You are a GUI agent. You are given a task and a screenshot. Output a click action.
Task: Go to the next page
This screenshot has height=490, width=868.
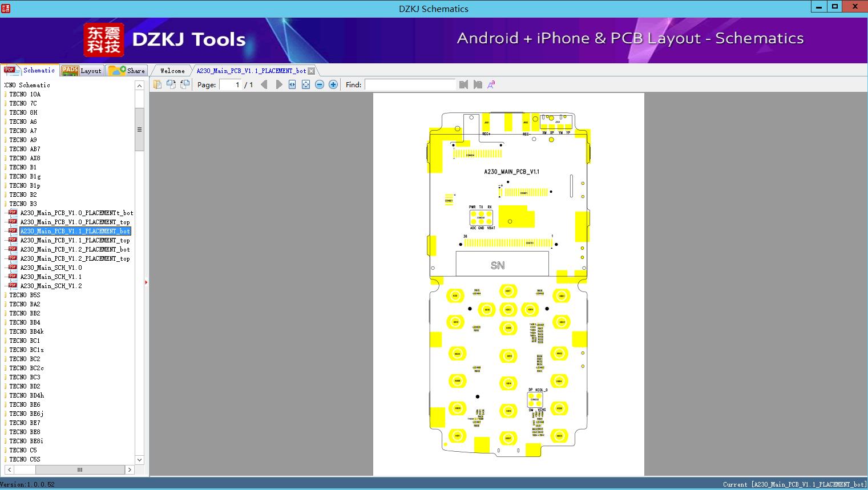(x=278, y=84)
